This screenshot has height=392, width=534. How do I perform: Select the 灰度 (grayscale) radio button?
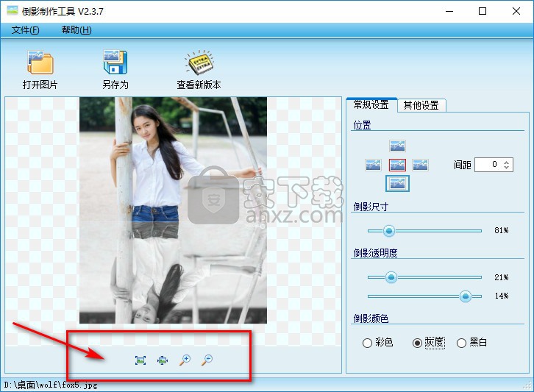pyautogui.click(x=418, y=343)
